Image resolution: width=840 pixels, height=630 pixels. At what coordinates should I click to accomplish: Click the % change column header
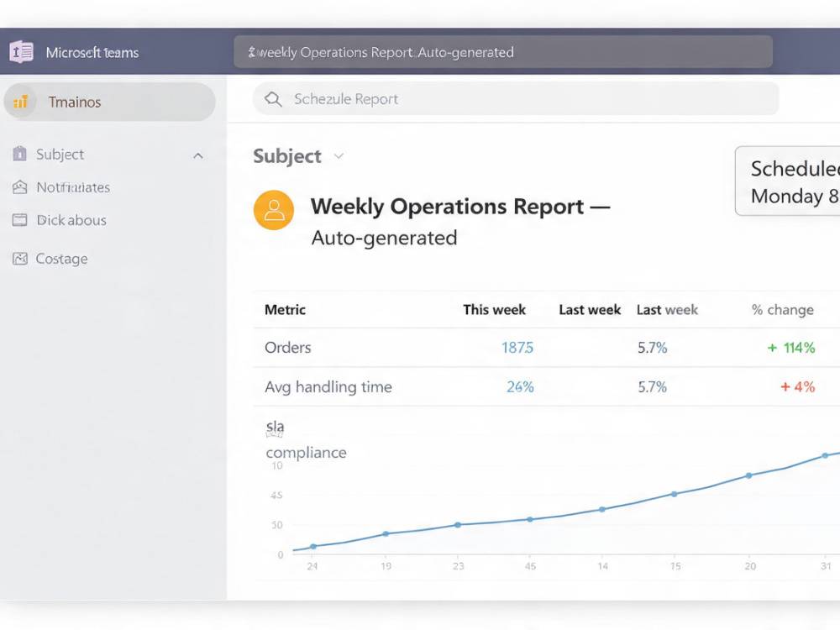783,310
